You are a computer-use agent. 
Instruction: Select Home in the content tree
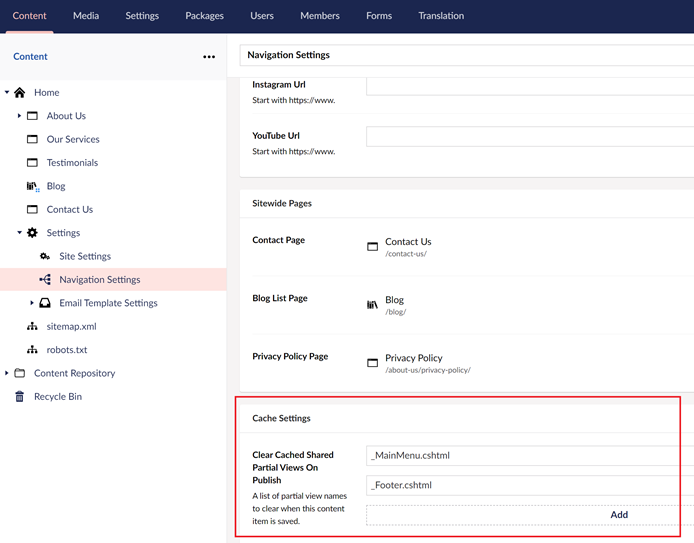tap(46, 92)
